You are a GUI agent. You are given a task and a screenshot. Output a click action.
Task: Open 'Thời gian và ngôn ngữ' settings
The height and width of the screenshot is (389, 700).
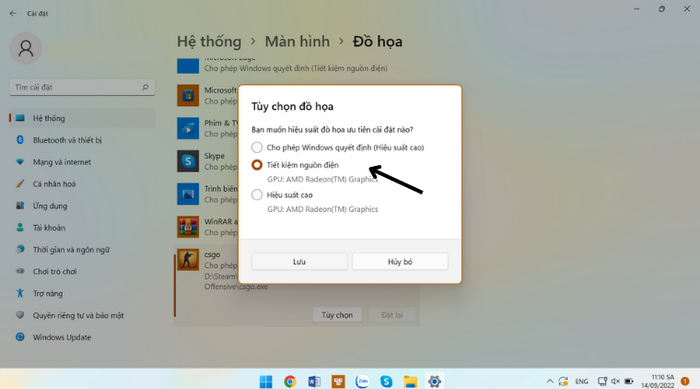click(82, 250)
